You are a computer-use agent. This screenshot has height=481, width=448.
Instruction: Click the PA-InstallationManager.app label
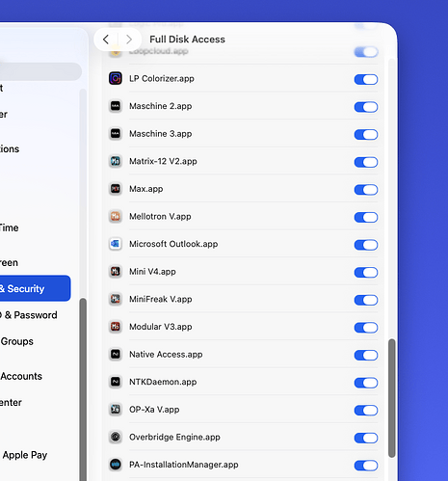coord(184,465)
